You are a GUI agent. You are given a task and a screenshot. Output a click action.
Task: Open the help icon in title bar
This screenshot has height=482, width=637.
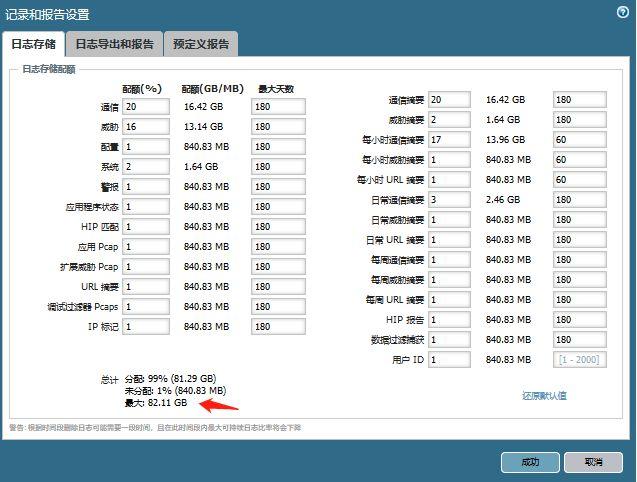(622, 13)
